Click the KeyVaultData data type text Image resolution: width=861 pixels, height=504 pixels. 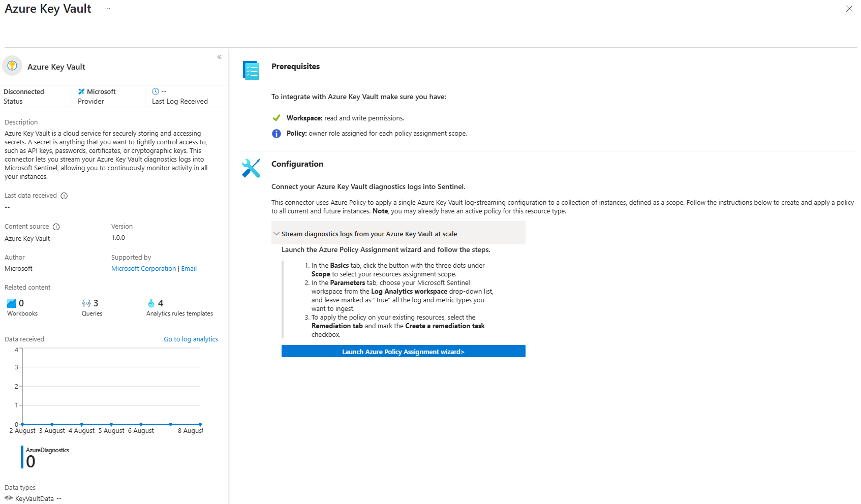tap(35, 499)
